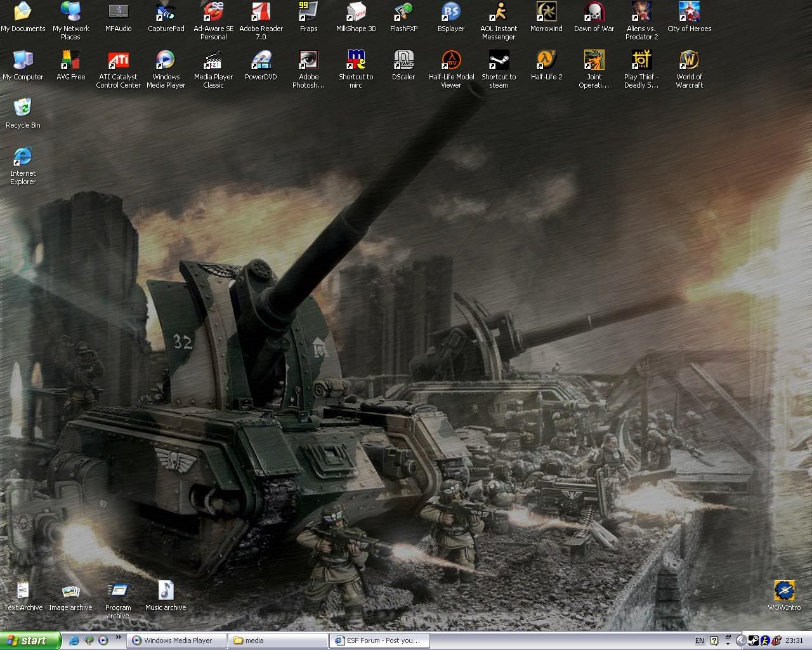Select the Shortcut to steam icon

click(x=499, y=69)
